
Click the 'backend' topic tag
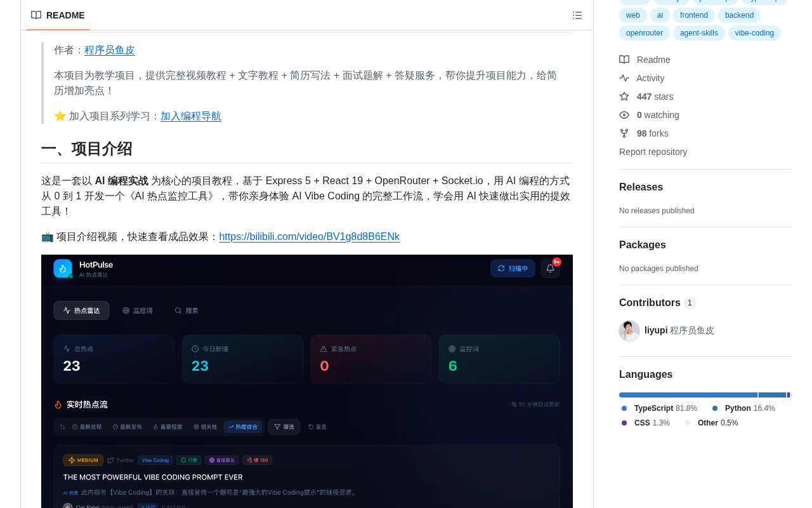tap(739, 15)
